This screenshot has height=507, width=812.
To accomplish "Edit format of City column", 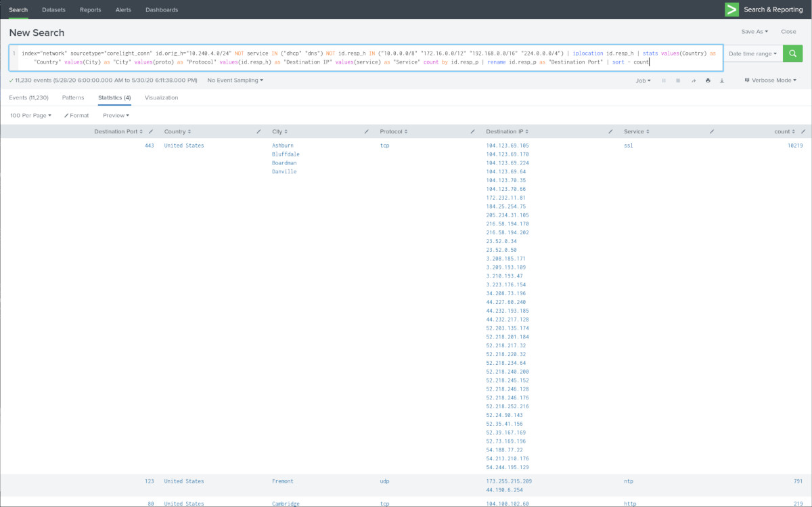I will point(367,131).
